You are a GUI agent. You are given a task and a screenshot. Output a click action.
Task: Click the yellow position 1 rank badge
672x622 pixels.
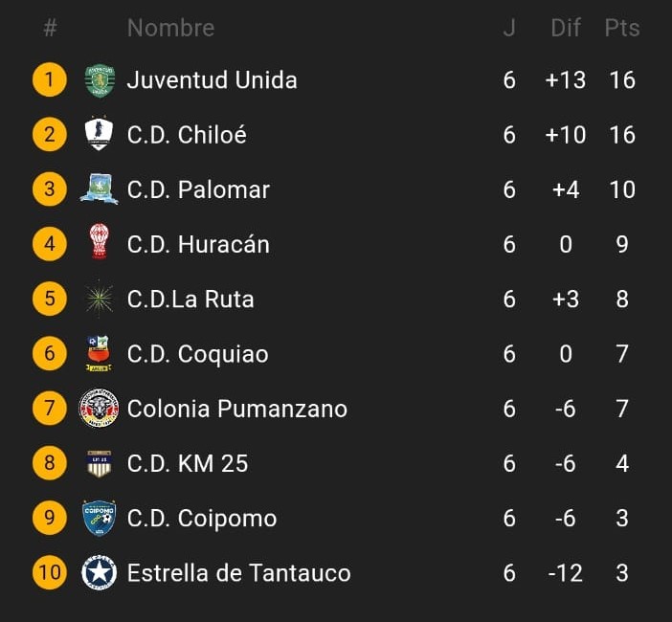(50, 79)
